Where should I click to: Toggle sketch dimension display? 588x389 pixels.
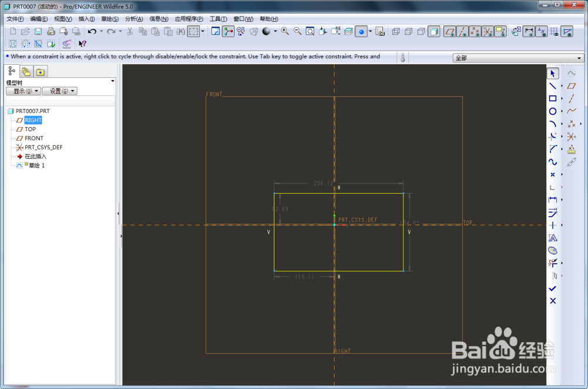(529, 32)
